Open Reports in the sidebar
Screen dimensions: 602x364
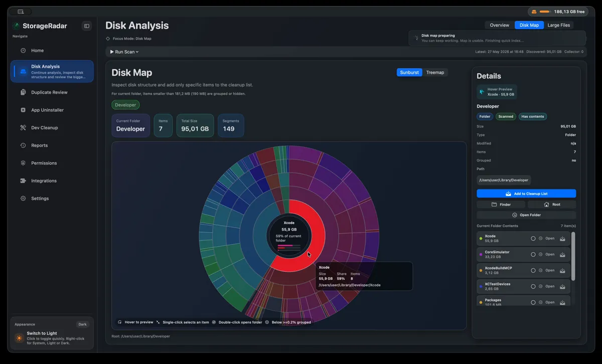(52, 145)
